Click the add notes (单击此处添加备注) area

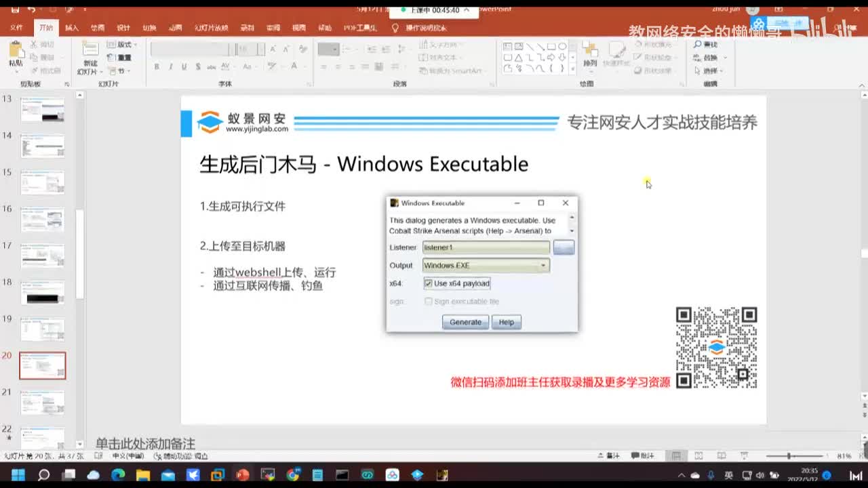(x=145, y=444)
